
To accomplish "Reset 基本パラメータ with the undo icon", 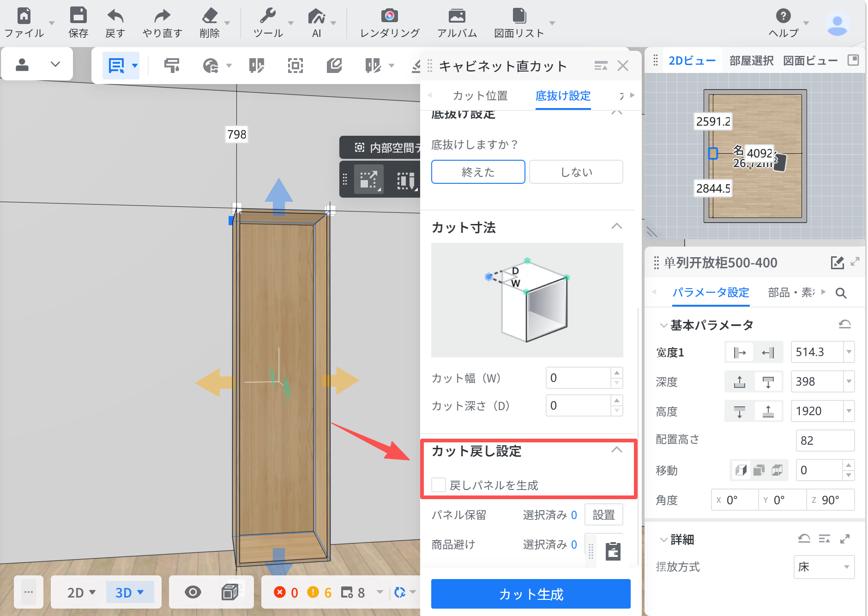I will pos(844,324).
